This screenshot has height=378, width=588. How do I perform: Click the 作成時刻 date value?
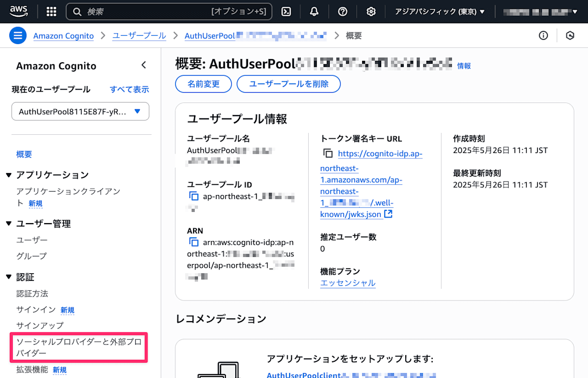pyautogui.click(x=500, y=150)
